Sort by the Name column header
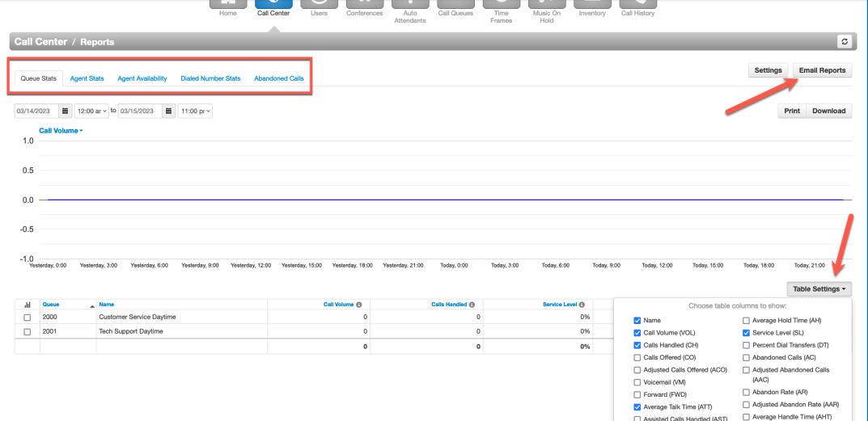 (x=106, y=305)
